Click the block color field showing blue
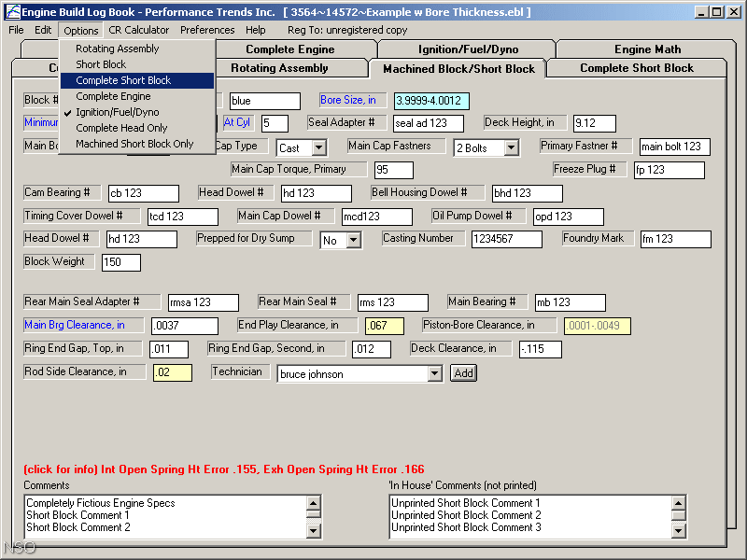This screenshot has width=747, height=560. click(265, 101)
